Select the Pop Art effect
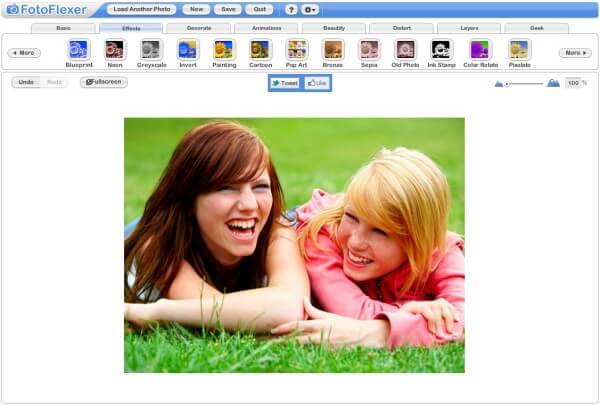600x405 pixels. 297,50
